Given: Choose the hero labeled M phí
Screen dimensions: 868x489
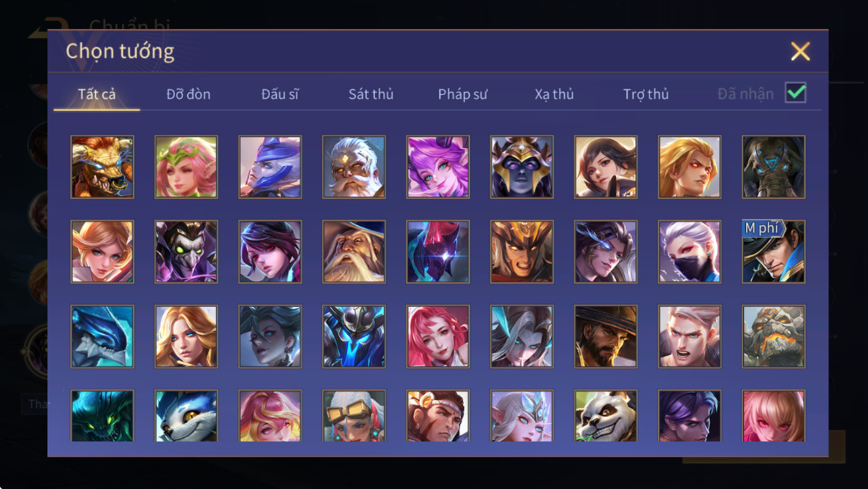Looking at the screenshot, I should (x=773, y=252).
